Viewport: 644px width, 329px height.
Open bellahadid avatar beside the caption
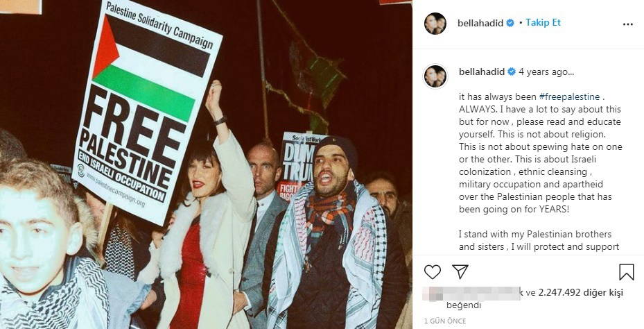[435, 76]
